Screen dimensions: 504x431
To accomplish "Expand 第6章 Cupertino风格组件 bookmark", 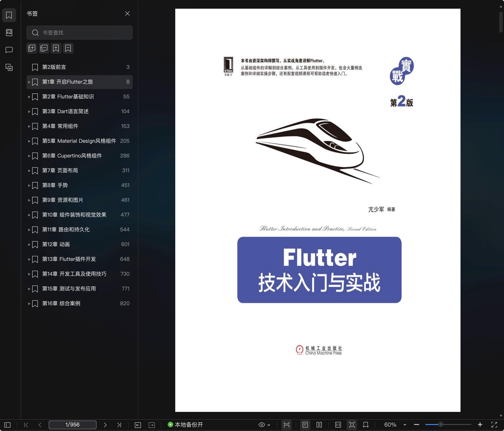I will click(29, 156).
